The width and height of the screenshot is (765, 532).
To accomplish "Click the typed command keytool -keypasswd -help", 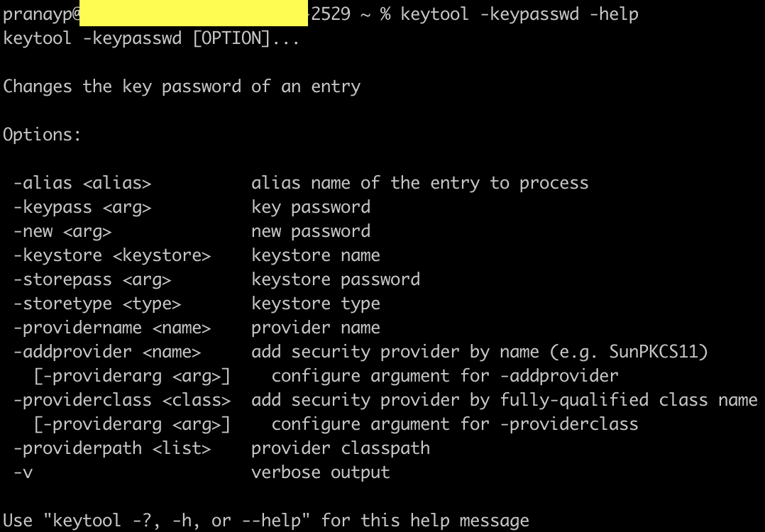I will click(x=519, y=13).
